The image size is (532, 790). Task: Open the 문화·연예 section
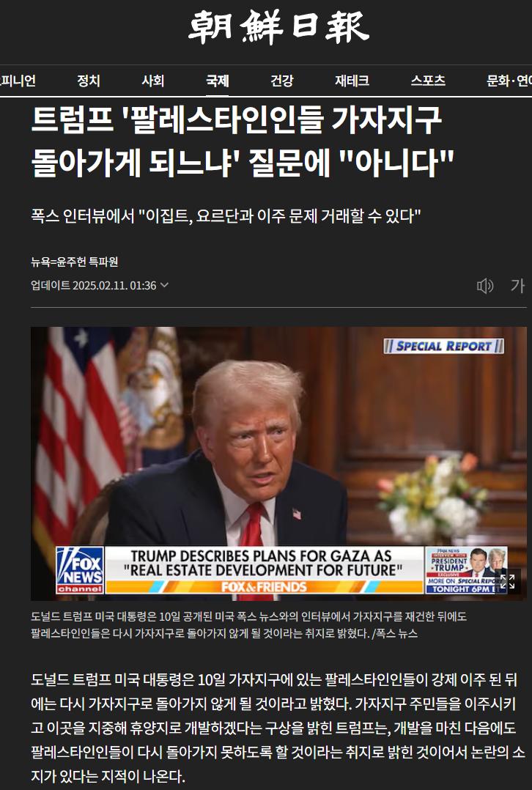(509, 81)
